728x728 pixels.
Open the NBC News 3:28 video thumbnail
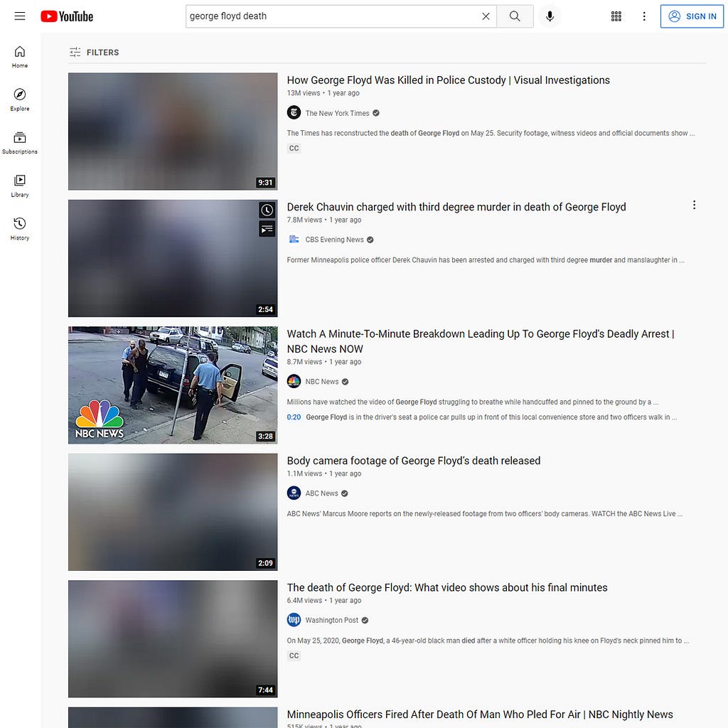[173, 385]
